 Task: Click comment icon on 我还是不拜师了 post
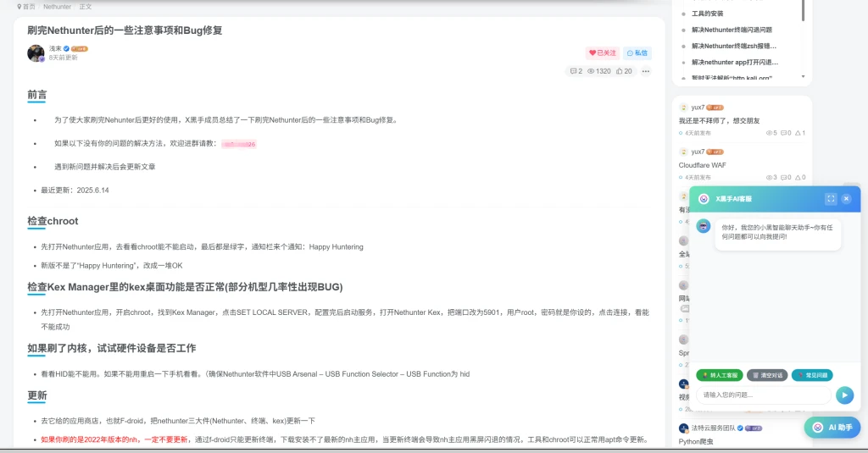coord(783,133)
